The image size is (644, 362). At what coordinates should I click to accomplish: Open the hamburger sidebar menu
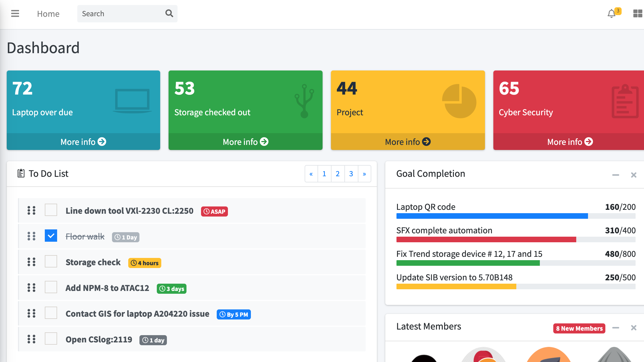[15, 13]
